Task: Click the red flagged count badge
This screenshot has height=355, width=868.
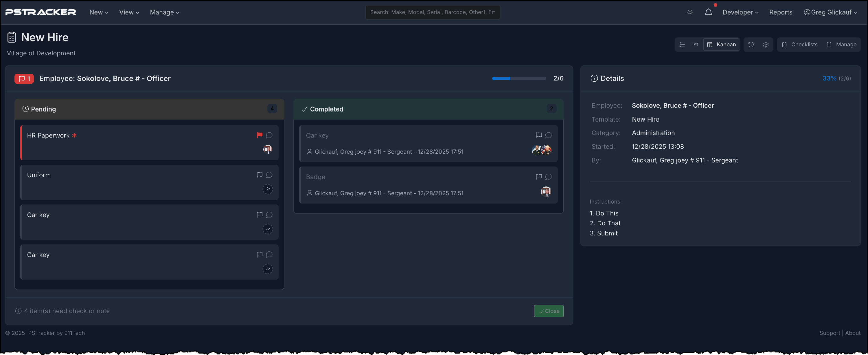Action: tap(24, 78)
